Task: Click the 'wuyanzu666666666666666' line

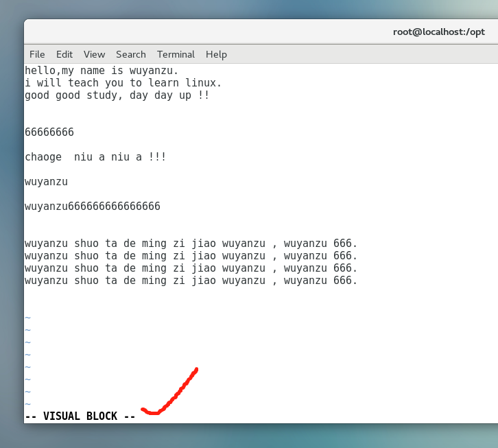Action: point(93,206)
